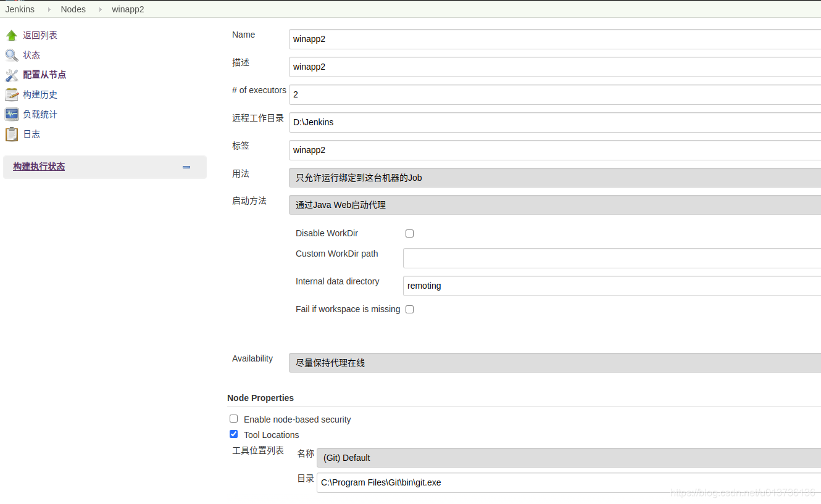The height and width of the screenshot is (504, 821).
Task: Enable Fail if workspace is missing
Action: pos(409,309)
